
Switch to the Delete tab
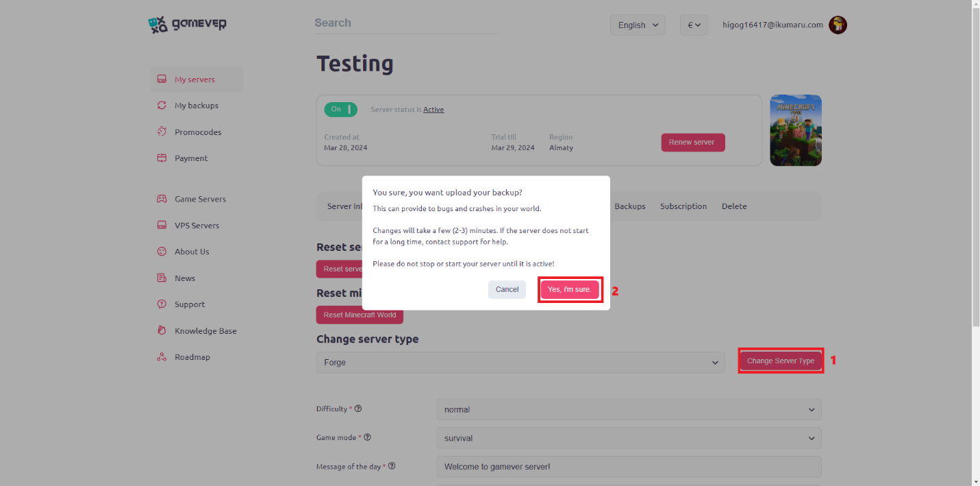click(734, 206)
